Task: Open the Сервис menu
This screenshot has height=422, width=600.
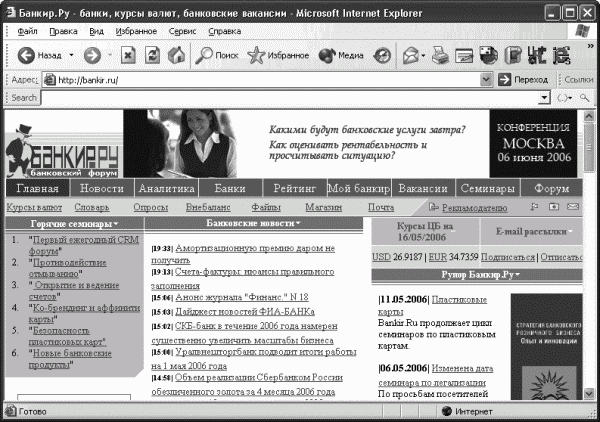Action: (x=183, y=31)
